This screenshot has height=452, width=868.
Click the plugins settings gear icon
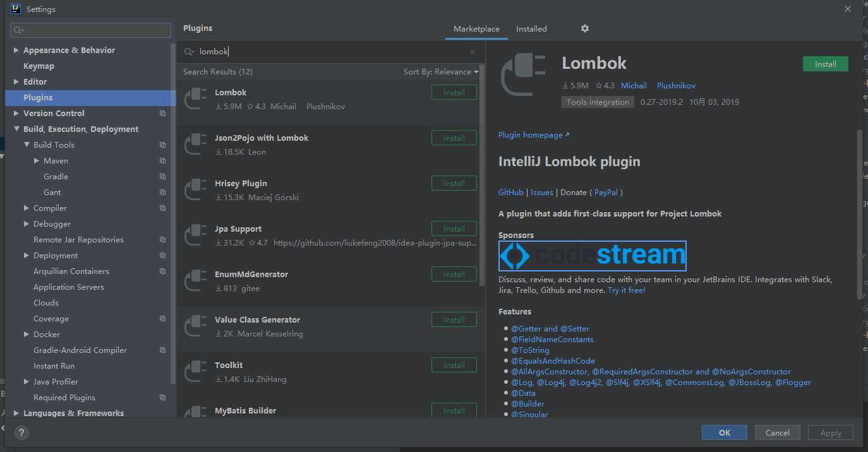(x=585, y=28)
